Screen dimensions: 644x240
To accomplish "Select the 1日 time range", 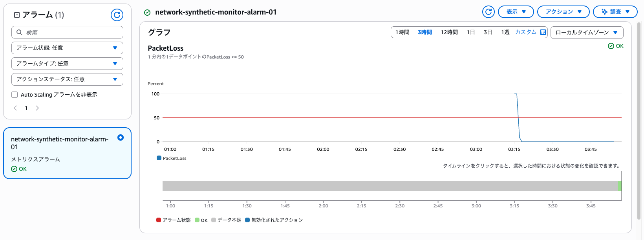I will [x=471, y=32].
